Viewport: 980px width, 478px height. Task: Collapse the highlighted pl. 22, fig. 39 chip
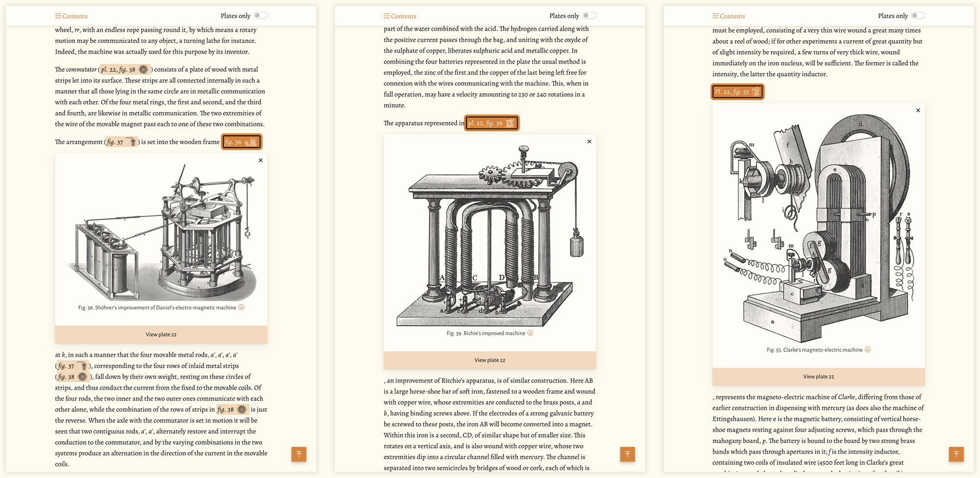click(x=491, y=123)
